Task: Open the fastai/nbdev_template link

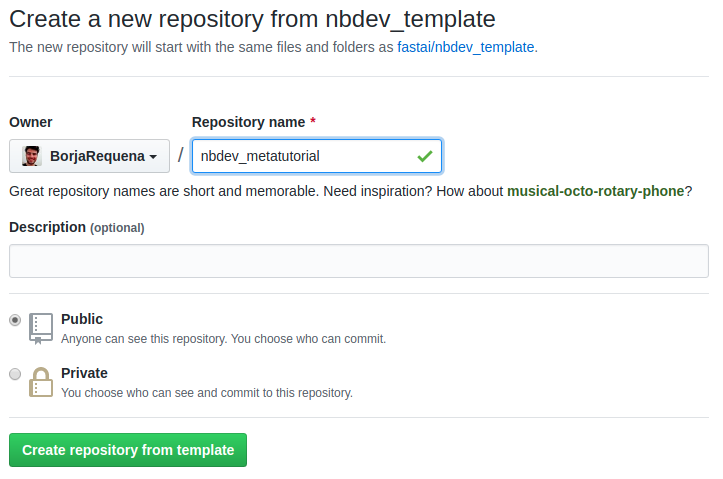Action: 466,47
